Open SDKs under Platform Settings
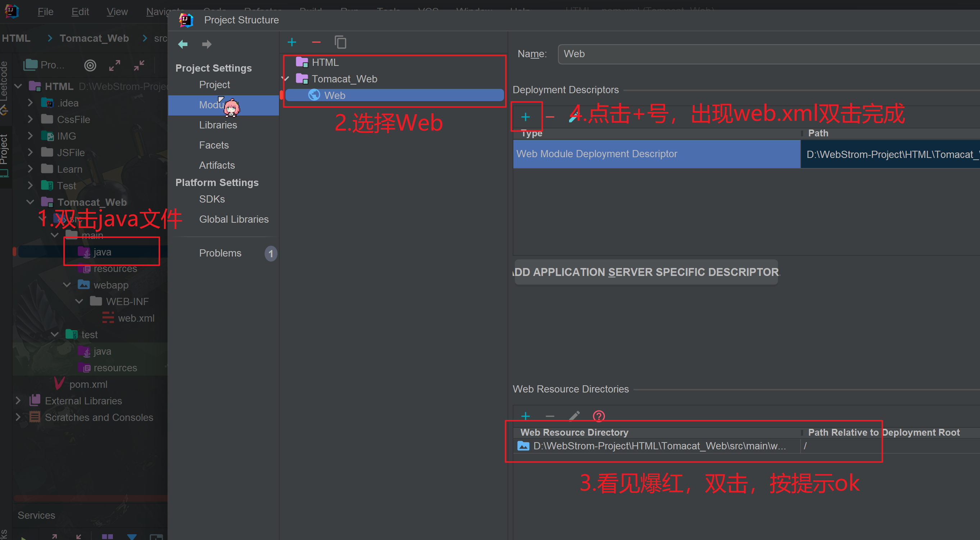This screenshot has width=980, height=540. 212,199
